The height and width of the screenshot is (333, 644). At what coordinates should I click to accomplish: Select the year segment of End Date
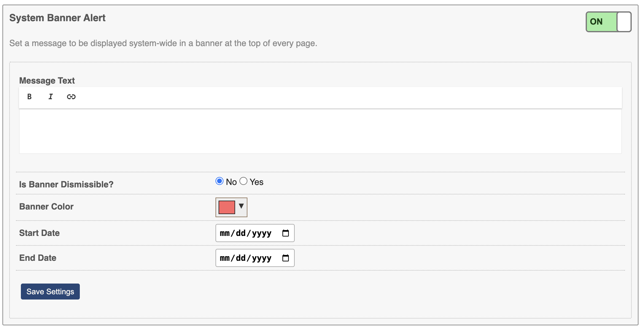click(x=262, y=258)
